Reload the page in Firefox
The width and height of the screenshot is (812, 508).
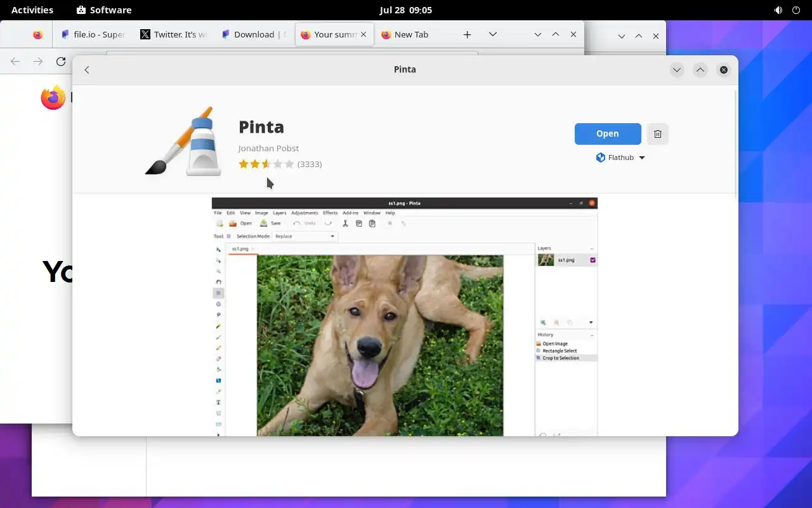coord(61,62)
